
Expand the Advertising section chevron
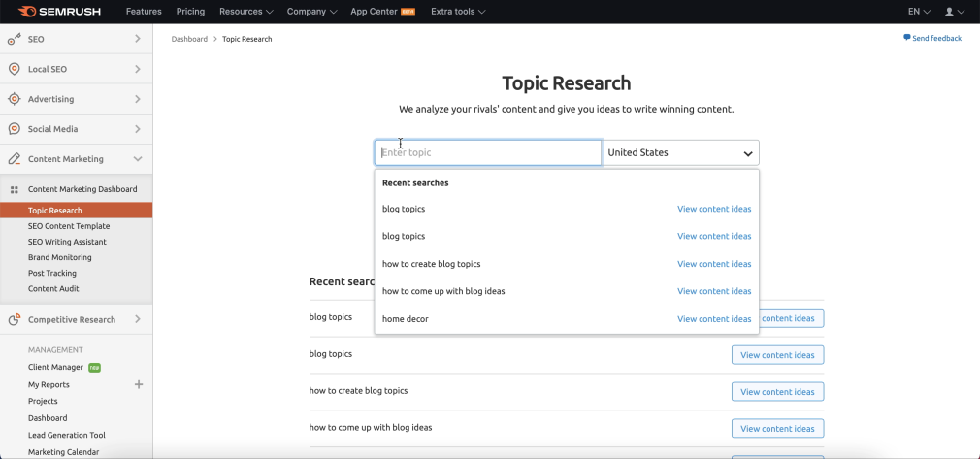[138, 99]
